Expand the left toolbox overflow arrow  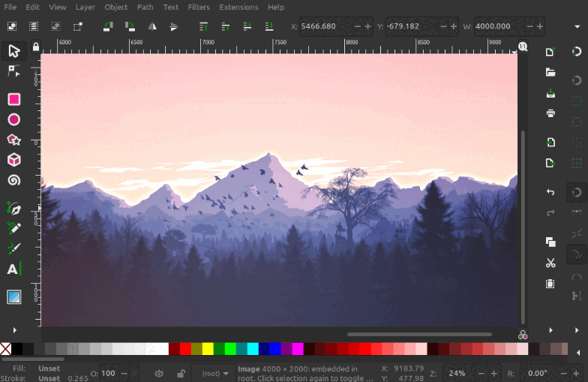coord(15,330)
